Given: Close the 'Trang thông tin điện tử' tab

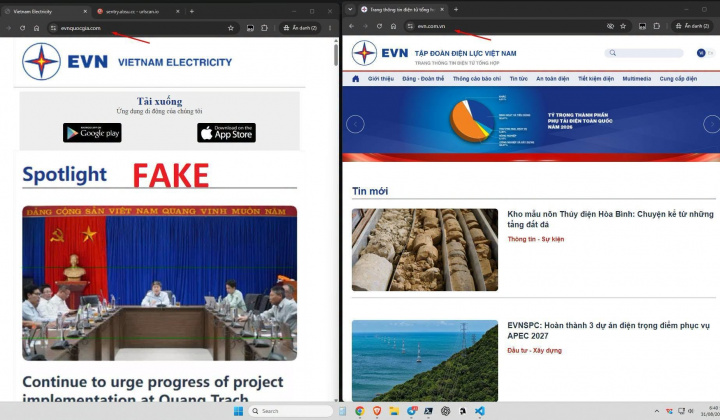Looking at the screenshot, I should (442, 9).
